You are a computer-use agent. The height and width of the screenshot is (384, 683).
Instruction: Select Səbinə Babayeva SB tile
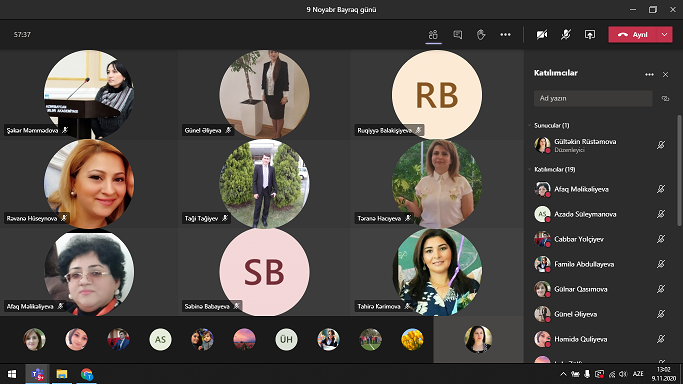coord(264,272)
